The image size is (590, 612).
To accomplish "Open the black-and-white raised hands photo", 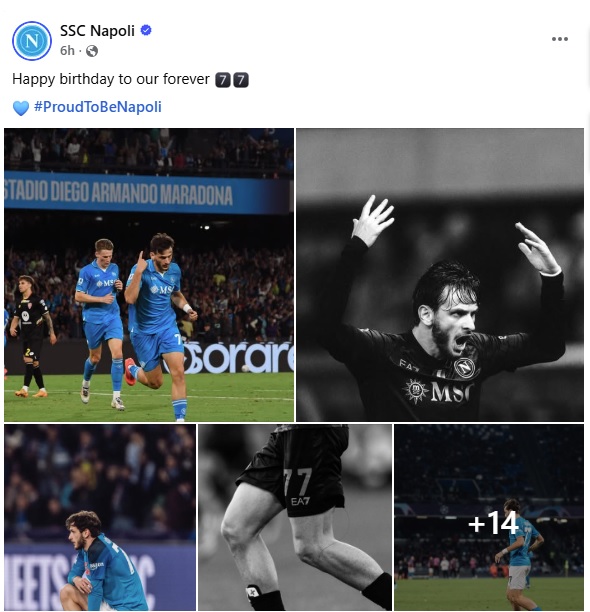I will click(440, 275).
